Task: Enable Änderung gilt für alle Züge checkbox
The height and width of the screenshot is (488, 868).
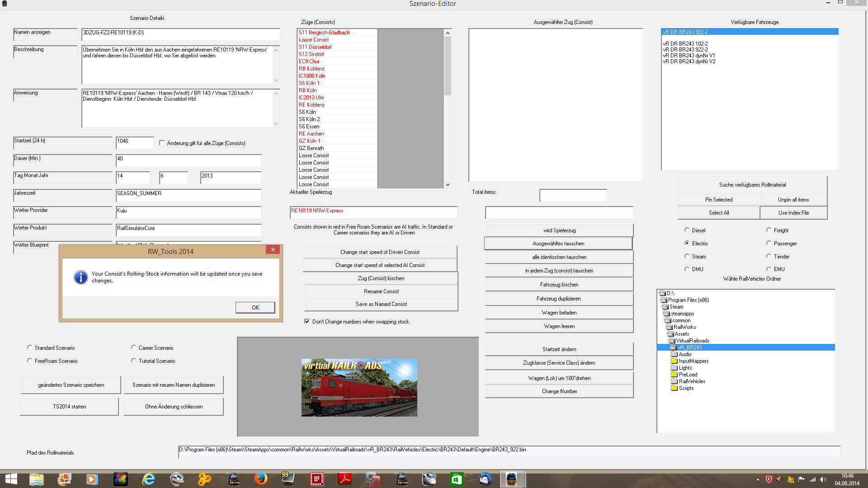Action: coord(162,143)
